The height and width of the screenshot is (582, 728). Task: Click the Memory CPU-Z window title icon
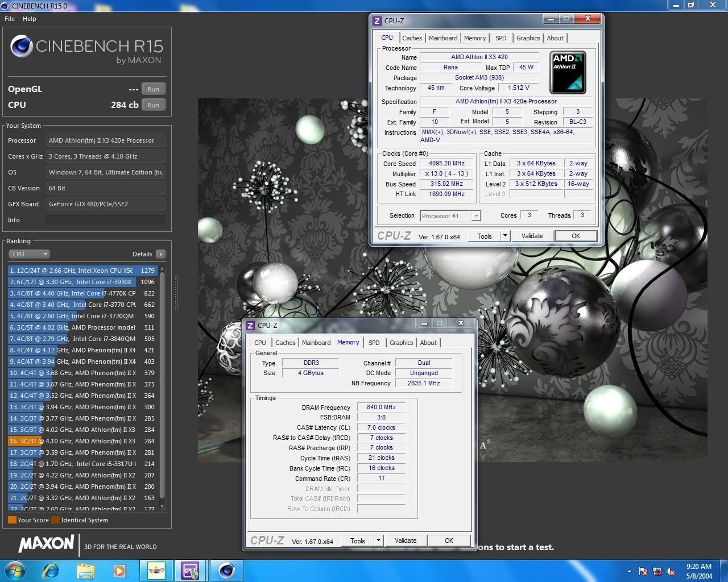250,326
